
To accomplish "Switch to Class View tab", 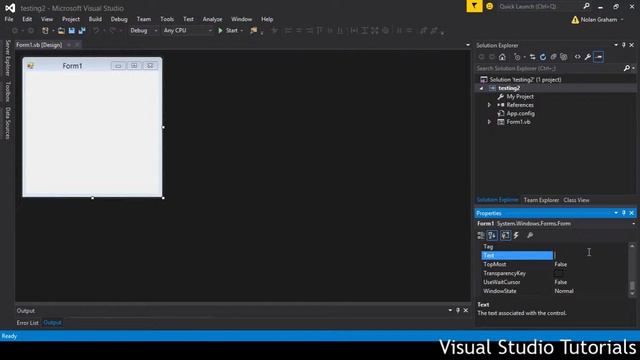I will 576,200.
